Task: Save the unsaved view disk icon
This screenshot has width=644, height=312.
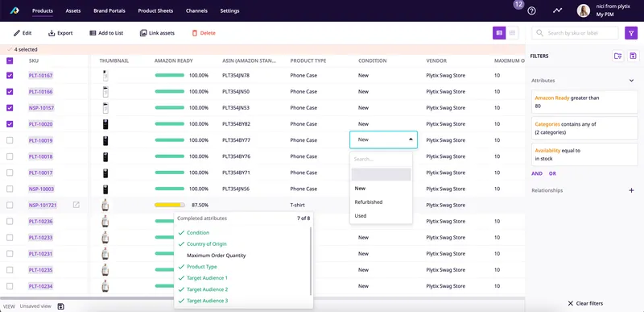Action: pyautogui.click(x=61, y=306)
